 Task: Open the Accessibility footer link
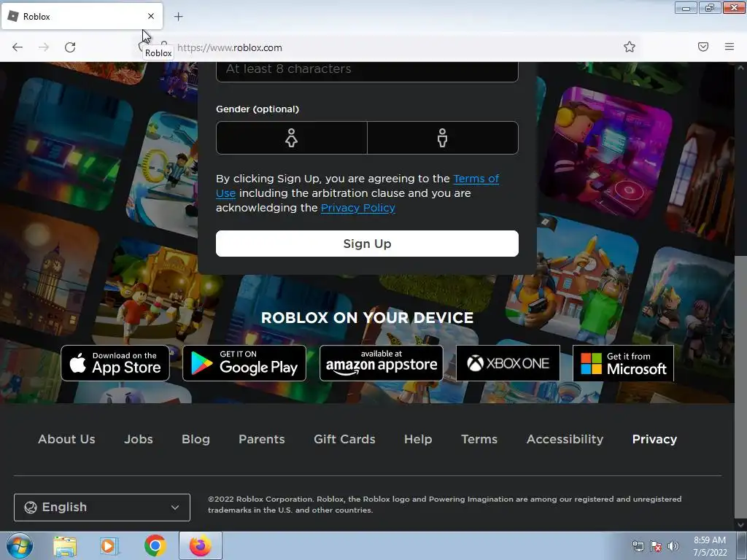tap(565, 439)
